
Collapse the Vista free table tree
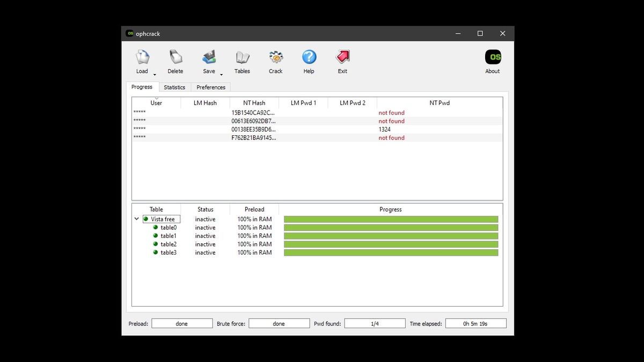pyautogui.click(x=136, y=219)
